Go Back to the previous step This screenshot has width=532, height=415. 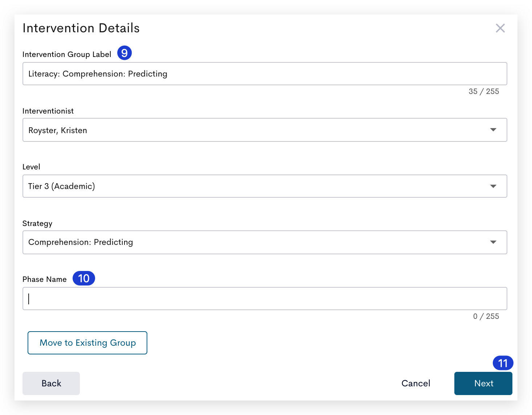coord(51,383)
